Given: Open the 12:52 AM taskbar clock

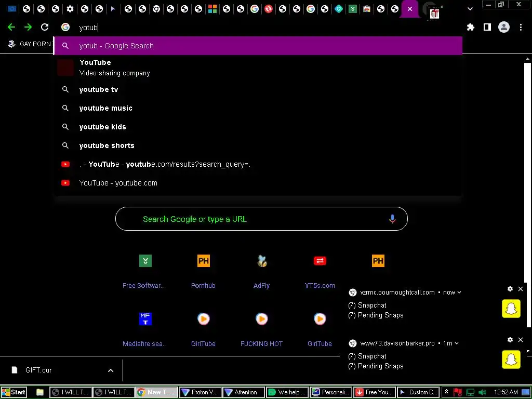Looking at the screenshot, I should 506,392.
